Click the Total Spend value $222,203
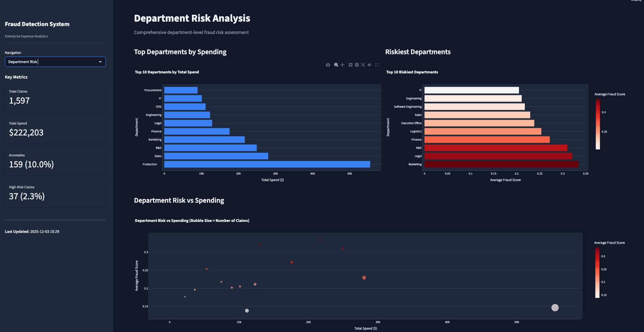 pyautogui.click(x=26, y=132)
